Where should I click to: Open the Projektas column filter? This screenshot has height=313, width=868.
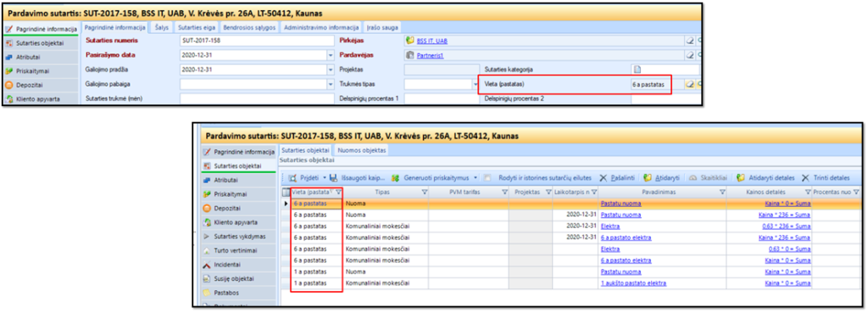548,193
